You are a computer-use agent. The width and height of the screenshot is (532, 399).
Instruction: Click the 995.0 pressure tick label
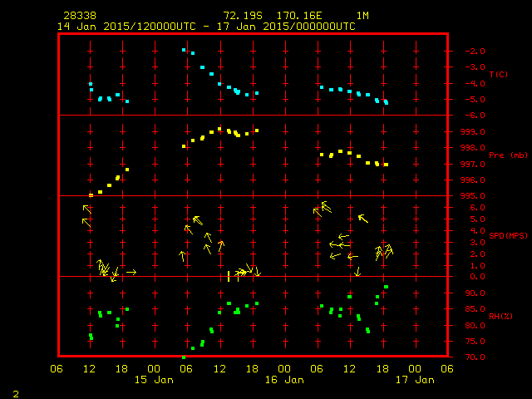(x=470, y=196)
